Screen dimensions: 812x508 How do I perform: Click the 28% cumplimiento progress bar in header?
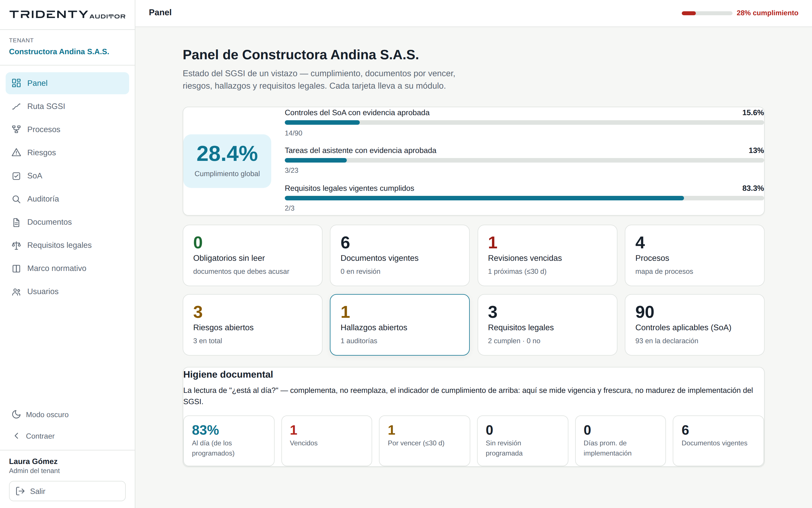707,13
